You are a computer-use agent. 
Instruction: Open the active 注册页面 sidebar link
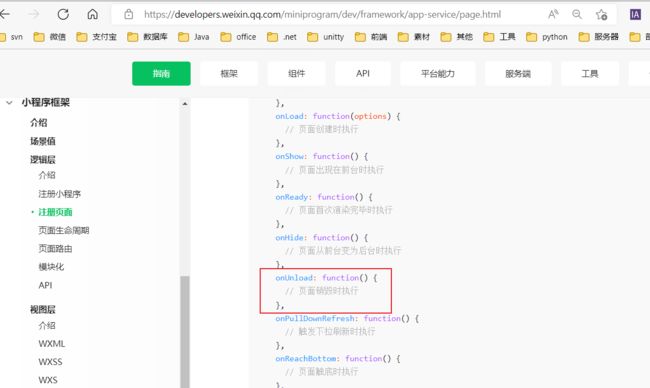[55, 212]
